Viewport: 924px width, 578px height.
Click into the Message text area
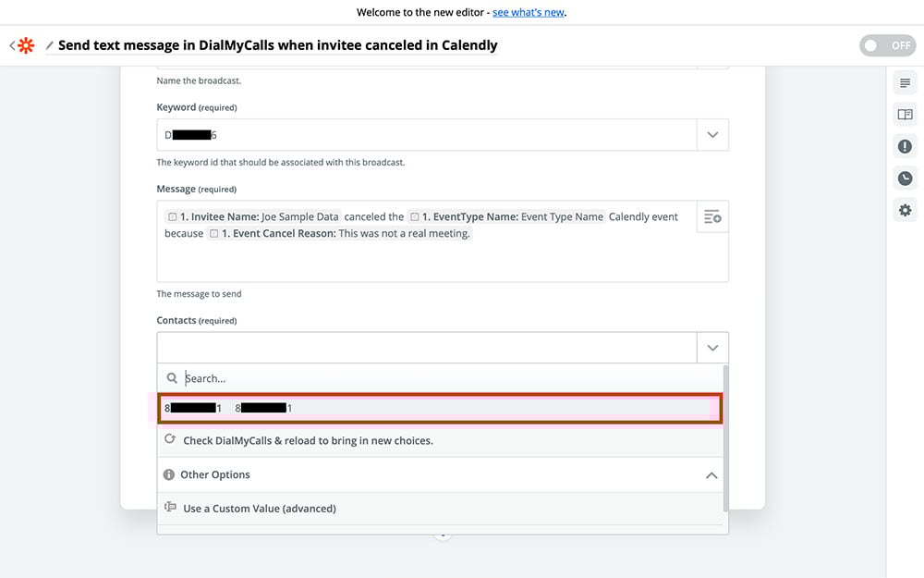[425, 259]
